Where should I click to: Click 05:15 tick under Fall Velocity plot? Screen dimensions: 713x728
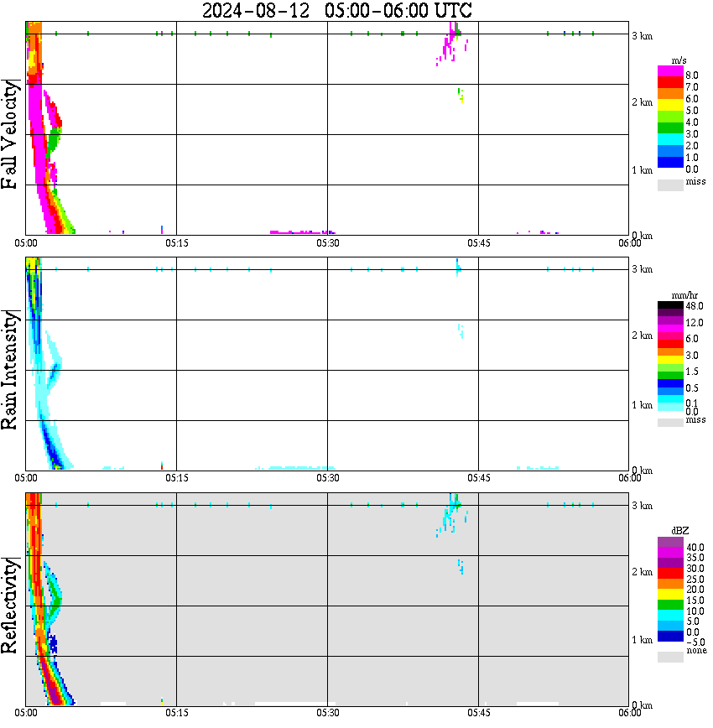[x=177, y=243]
